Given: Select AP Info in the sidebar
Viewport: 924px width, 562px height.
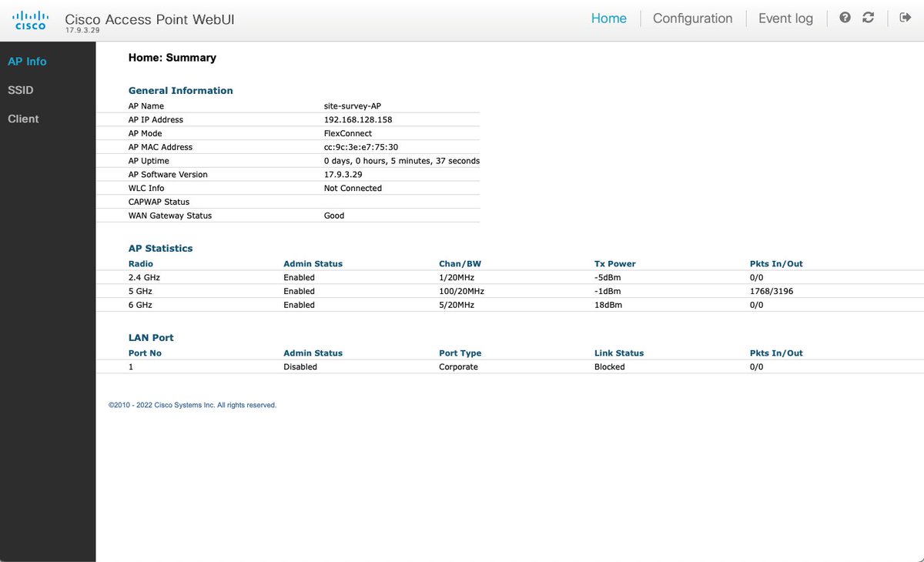Looking at the screenshot, I should (x=27, y=62).
